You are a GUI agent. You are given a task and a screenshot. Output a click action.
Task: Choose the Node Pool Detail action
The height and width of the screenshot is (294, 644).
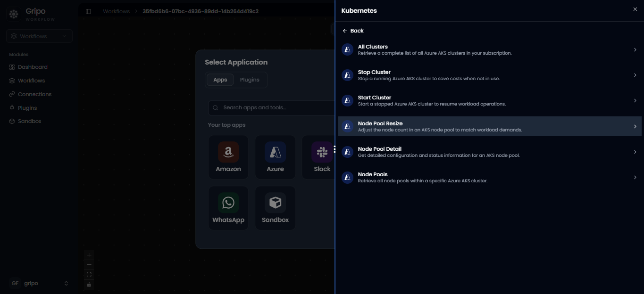coord(490,152)
